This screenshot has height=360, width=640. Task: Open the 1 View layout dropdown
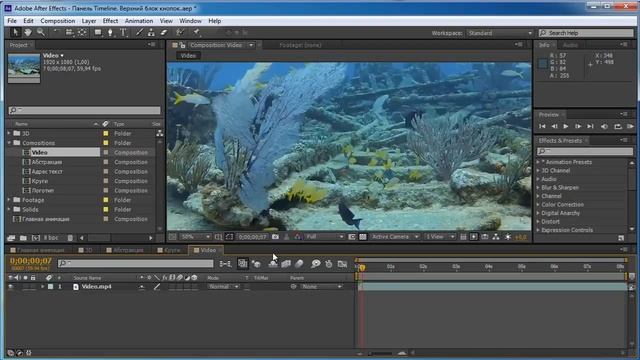439,237
